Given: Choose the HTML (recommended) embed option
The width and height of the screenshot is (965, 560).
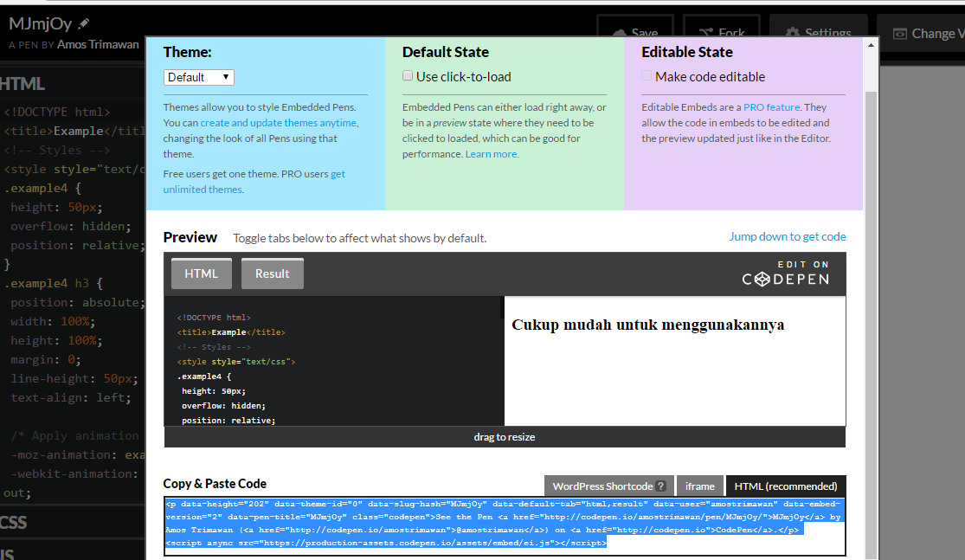Looking at the screenshot, I should pyautogui.click(x=785, y=486).
